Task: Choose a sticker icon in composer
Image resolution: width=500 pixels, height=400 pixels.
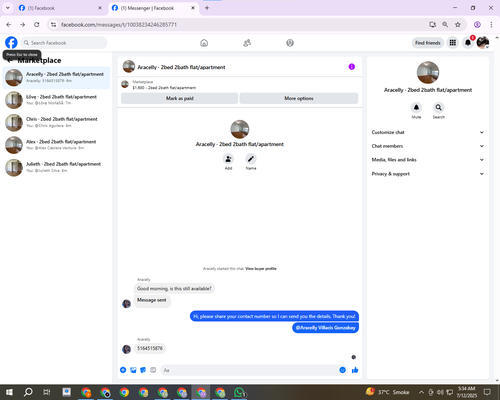Action: [143, 370]
